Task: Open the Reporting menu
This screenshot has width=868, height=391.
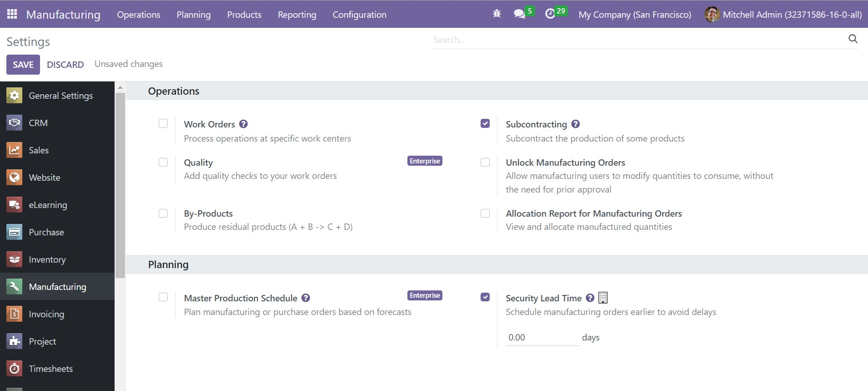Action: 297,15
